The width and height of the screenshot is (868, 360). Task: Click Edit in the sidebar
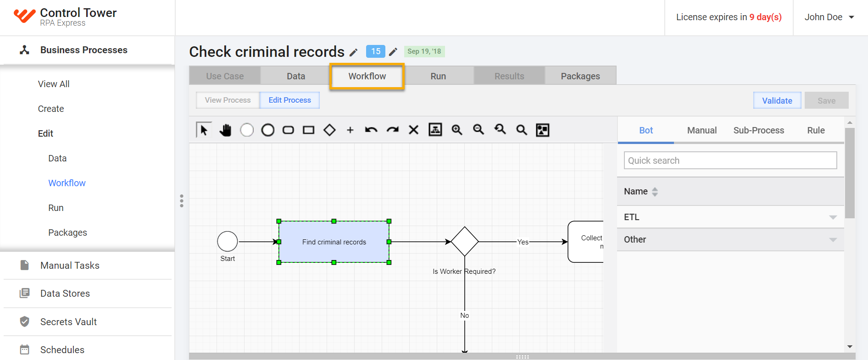coord(45,133)
